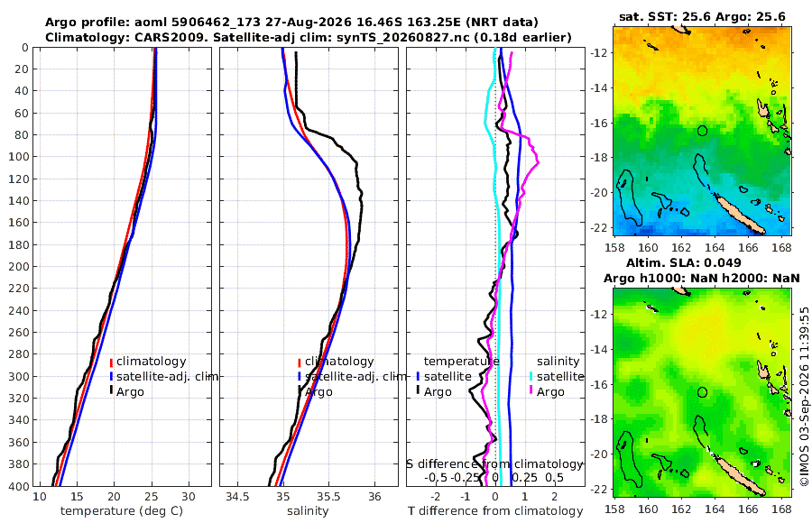Click the IMOS copyright timestamp text

pyautogui.click(x=804, y=396)
